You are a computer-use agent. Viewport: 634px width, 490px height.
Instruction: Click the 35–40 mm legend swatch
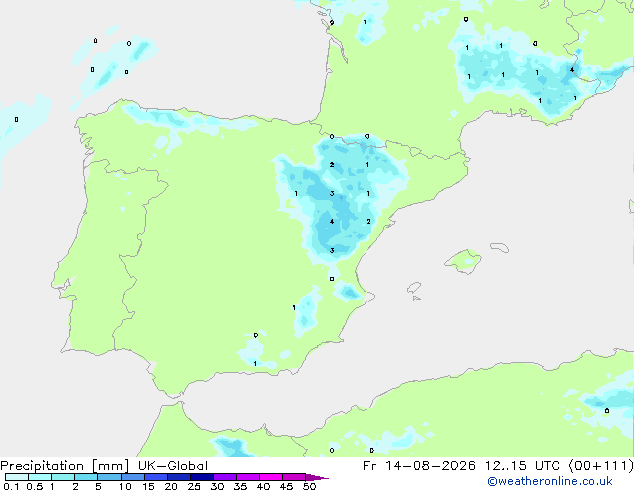click(x=248, y=477)
